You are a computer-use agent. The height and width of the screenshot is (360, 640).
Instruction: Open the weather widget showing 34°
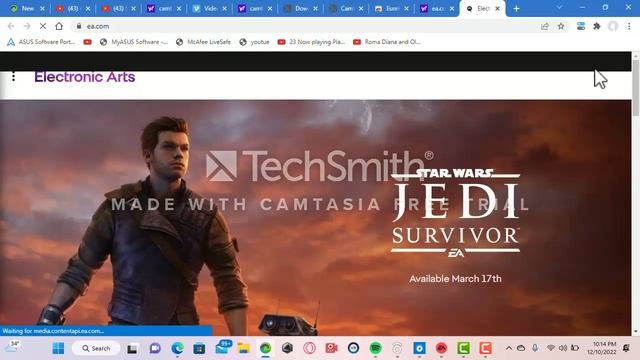pos(11,347)
